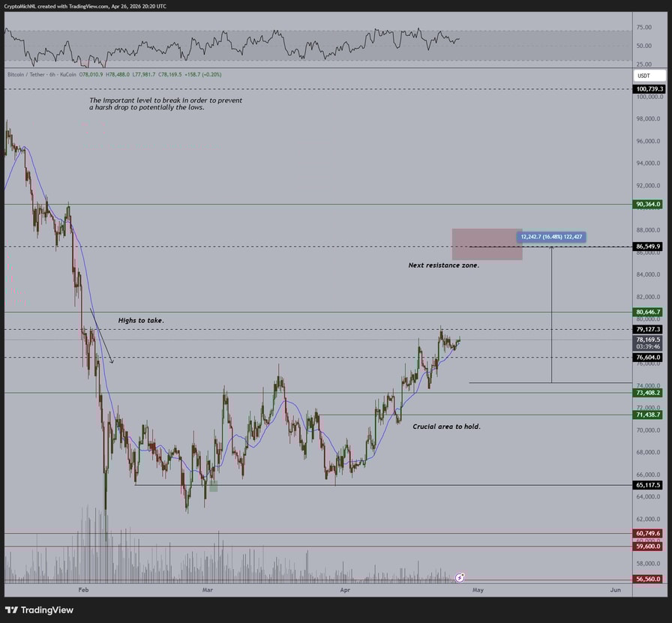Click the May label on time axis
Image resolution: width=672 pixels, height=623 pixels.
pos(478,590)
